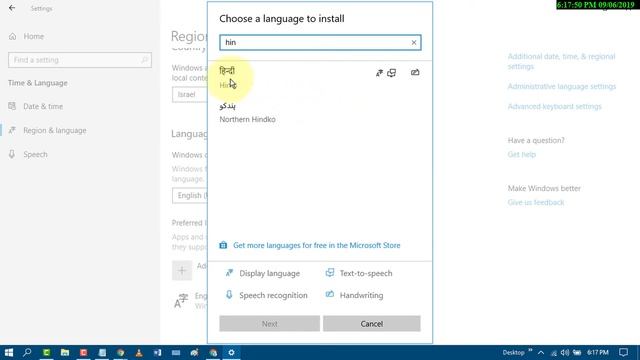
Task: Select Northern Hindko from the results
Action: click(320, 112)
